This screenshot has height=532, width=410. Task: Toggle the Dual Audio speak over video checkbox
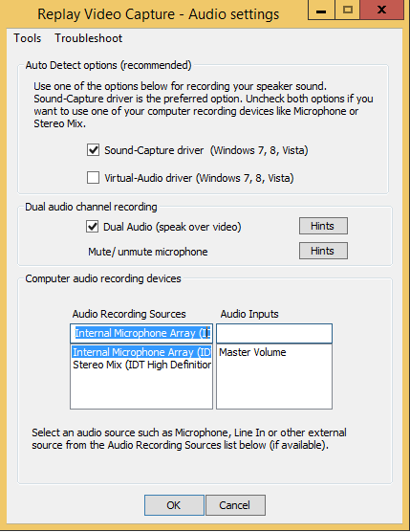(x=92, y=227)
